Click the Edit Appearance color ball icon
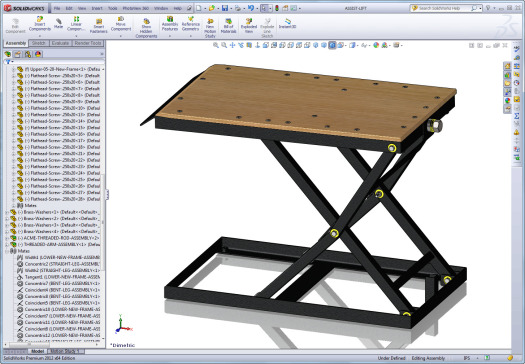The image size is (525, 364). (x=376, y=45)
